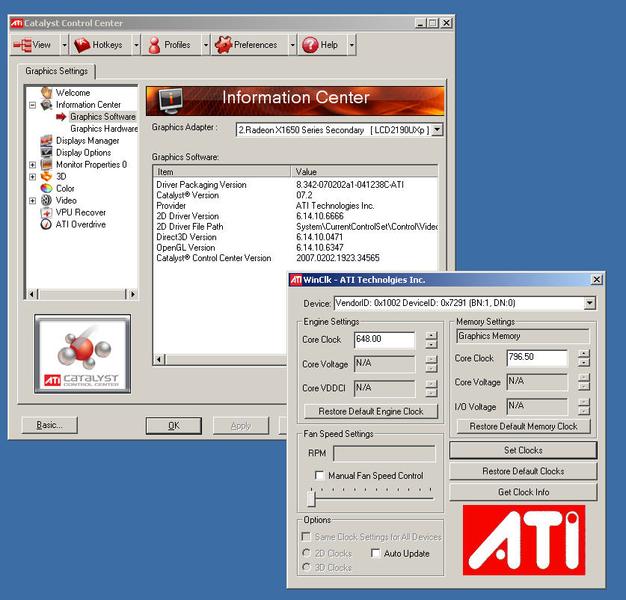Click the Value column header
The height and width of the screenshot is (600, 626).
pos(364,172)
